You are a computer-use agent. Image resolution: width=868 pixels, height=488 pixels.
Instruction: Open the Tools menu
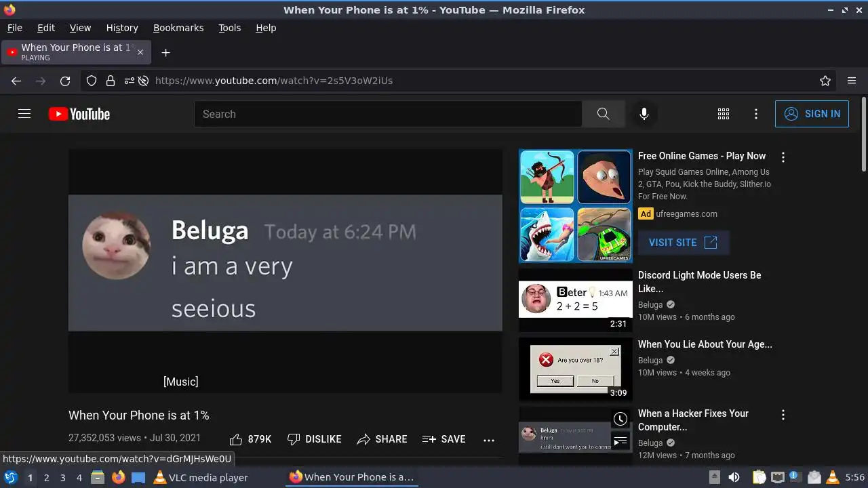click(229, 28)
